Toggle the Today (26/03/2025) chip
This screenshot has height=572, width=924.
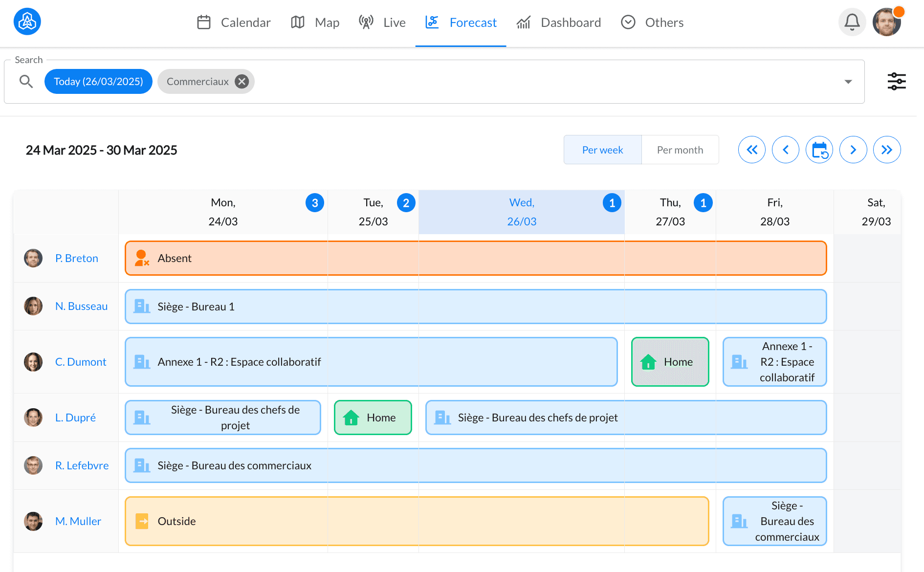98,81
